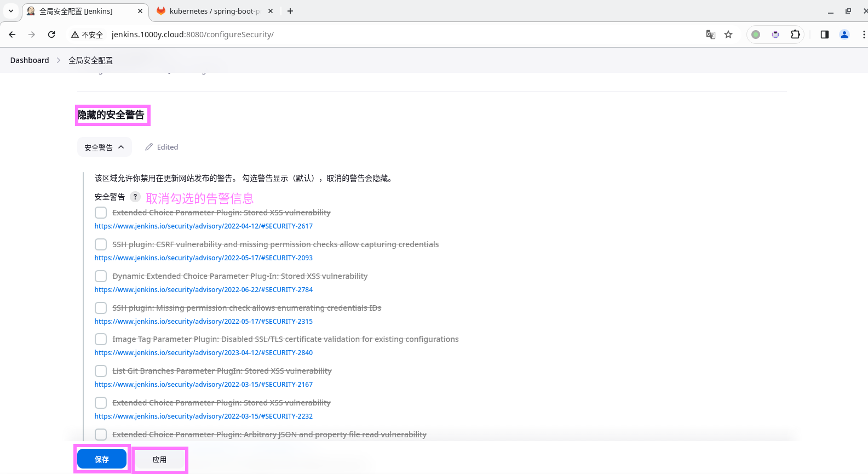
Task: Click the Image Tag Parameter Plugin label text
Action: (x=285, y=339)
